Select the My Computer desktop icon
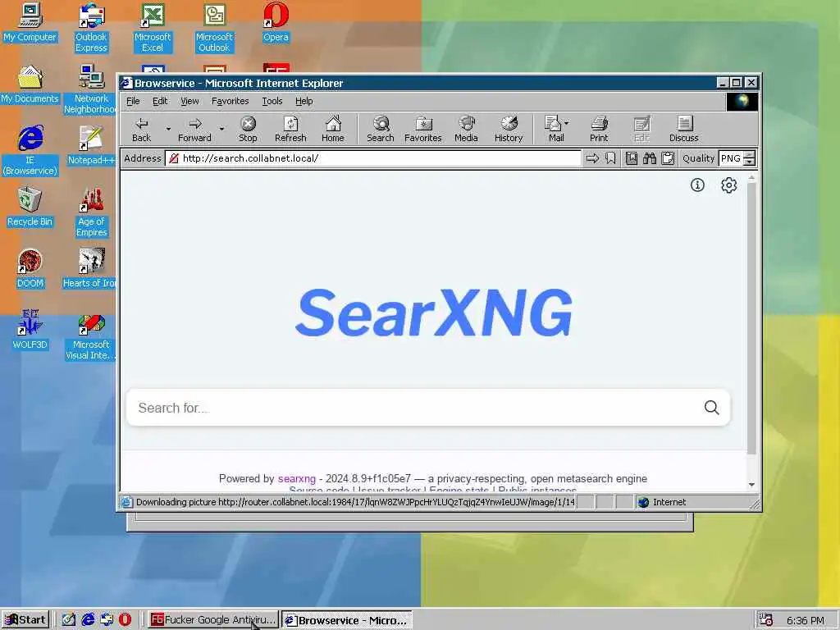Image resolution: width=840 pixels, height=630 pixels. pyautogui.click(x=30, y=22)
